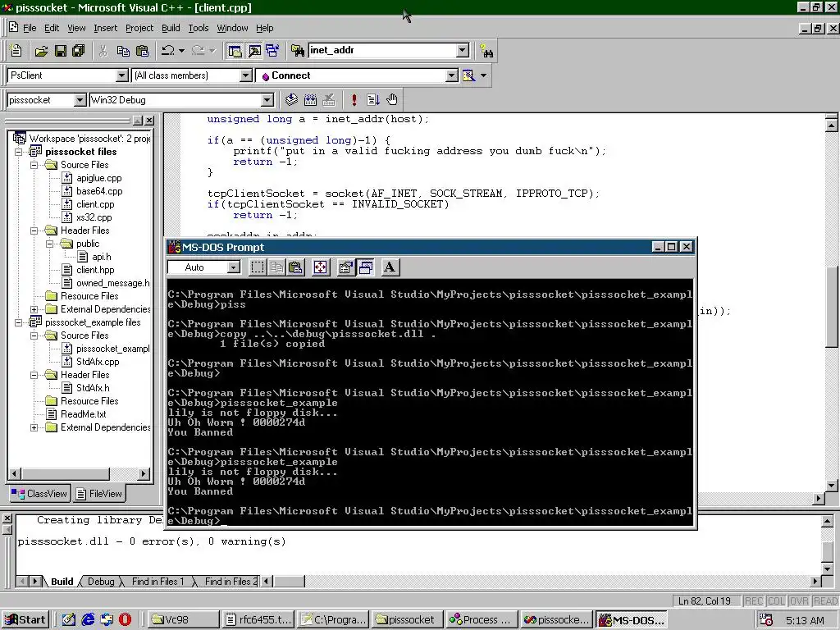The width and height of the screenshot is (840, 630).
Task: Toggle Background mode button in MS-DOS Prompt
Action: (365, 267)
